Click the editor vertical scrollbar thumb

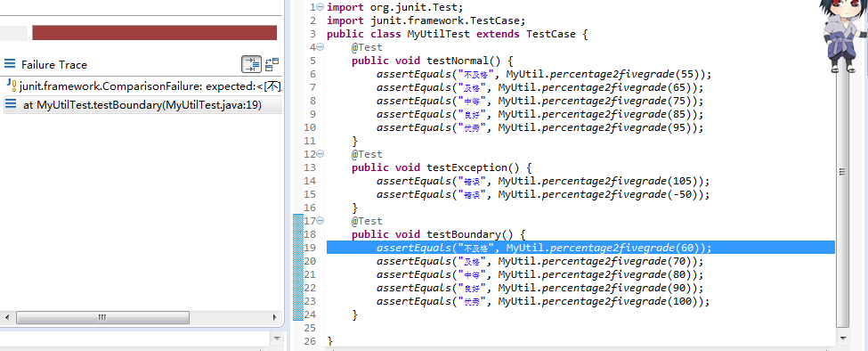(842, 172)
